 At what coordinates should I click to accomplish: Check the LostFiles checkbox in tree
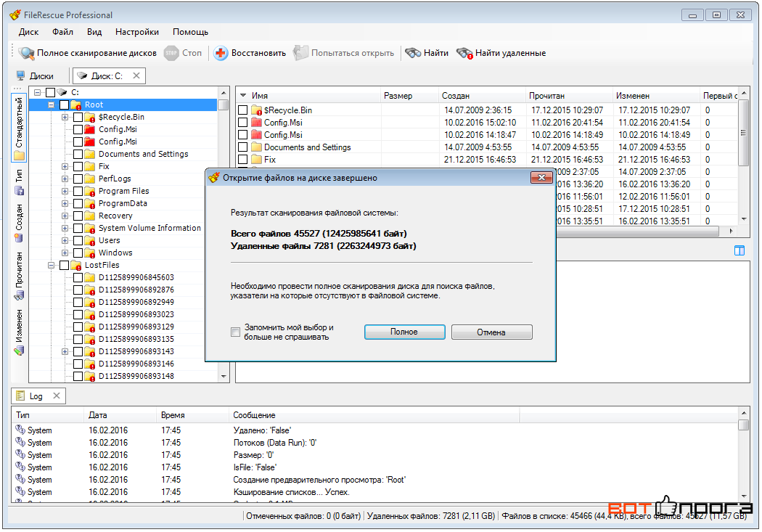coord(64,265)
